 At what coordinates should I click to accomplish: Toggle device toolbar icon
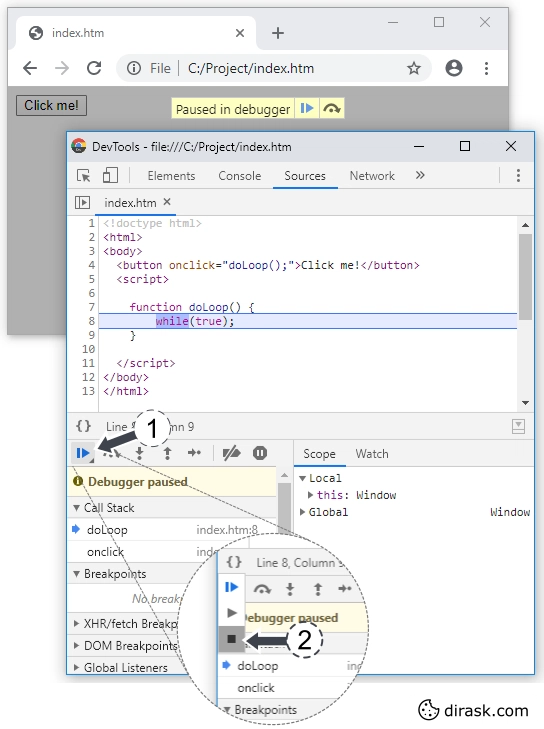pos(110,176)
